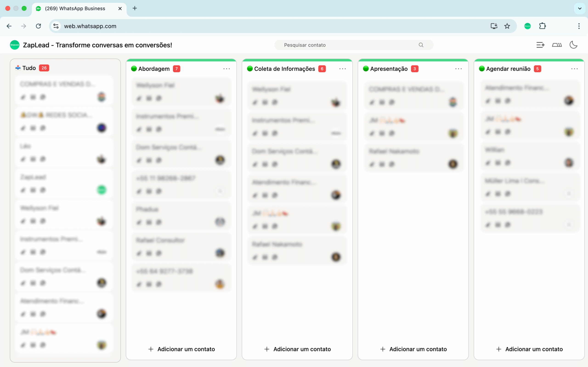588x367 pixels.
Task: Click the add list icon in header
Action: [540, 45]
